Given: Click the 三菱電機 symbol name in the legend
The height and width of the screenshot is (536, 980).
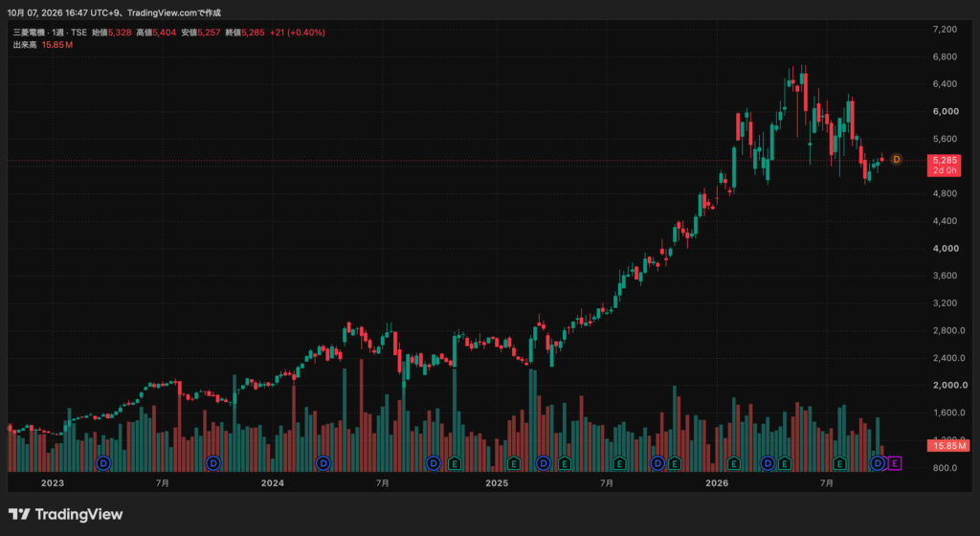Looking at the screenshot, I should click(x=29, y=33).
